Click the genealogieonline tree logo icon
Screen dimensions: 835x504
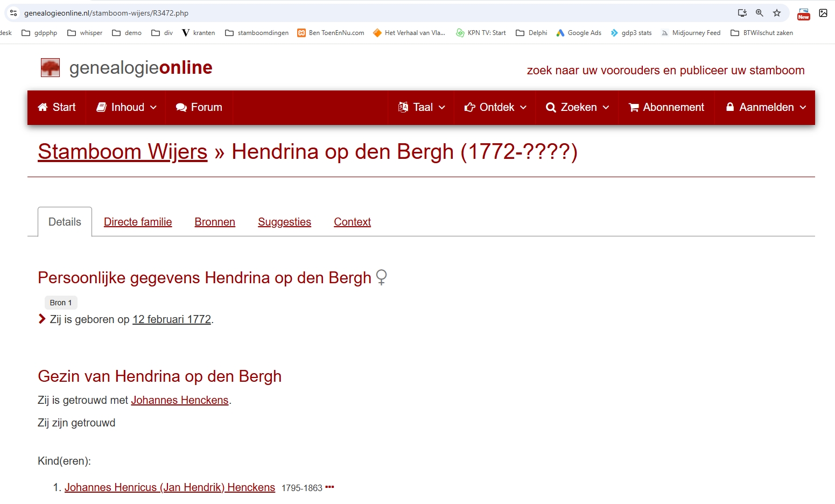tap(50, 68)
